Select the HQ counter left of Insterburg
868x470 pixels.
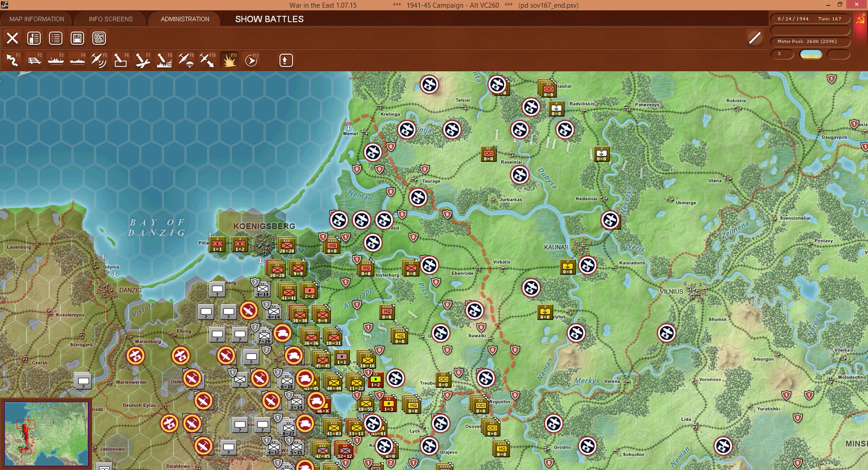366,268
